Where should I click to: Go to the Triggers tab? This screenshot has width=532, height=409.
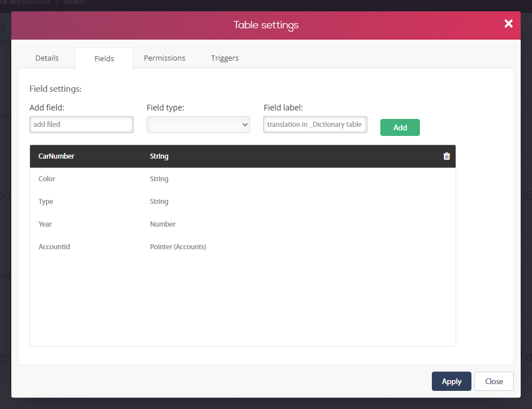coord(225,58)
